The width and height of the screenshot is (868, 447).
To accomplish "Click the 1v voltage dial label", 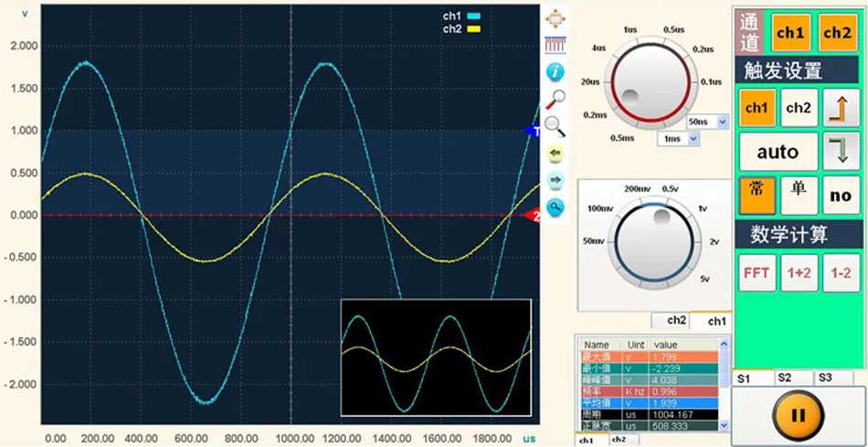I will click(703, 208).
